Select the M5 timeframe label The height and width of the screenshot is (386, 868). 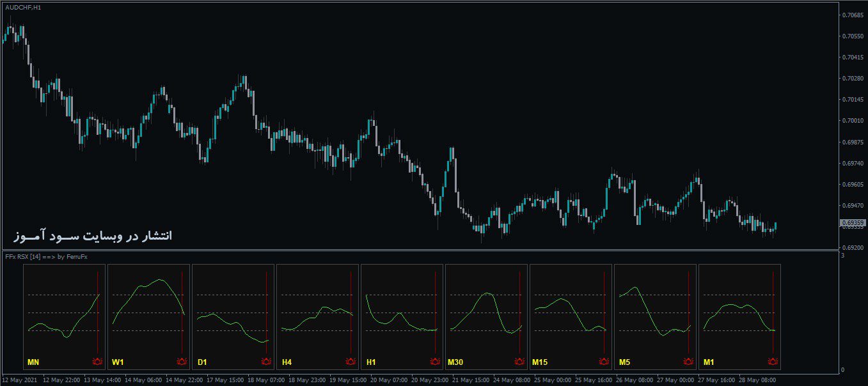[624, 363]
